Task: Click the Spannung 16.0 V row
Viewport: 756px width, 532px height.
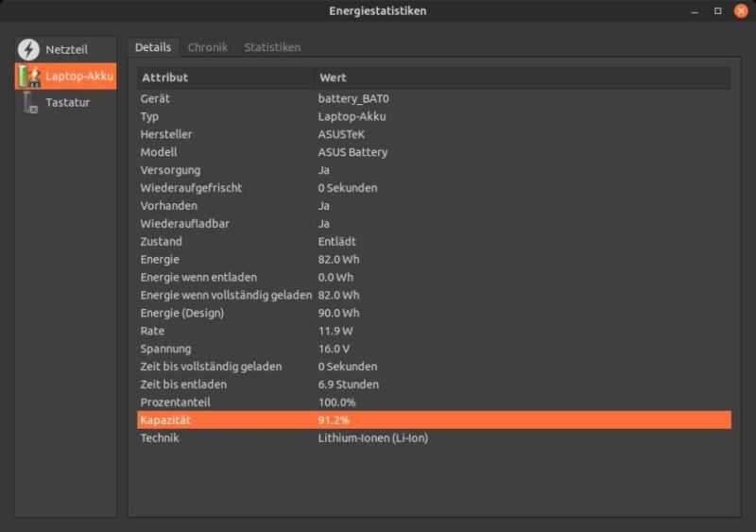Action: coord(434,349)
